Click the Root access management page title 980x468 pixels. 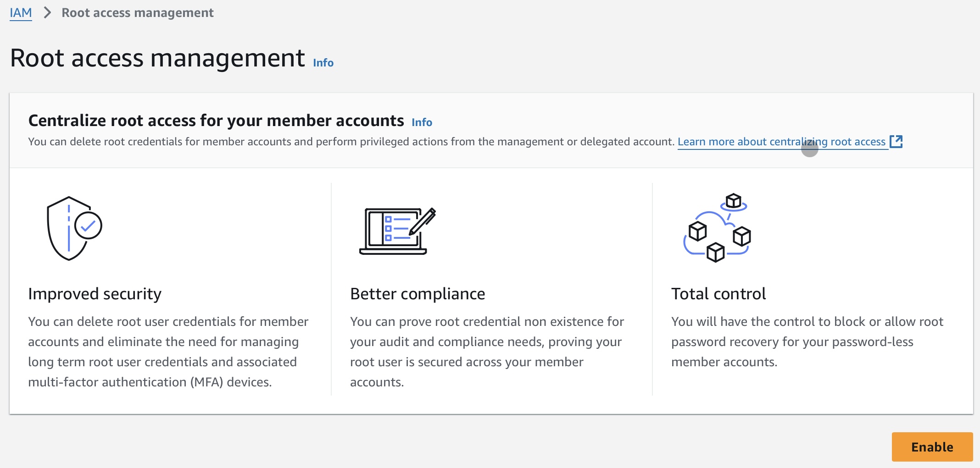157,58
